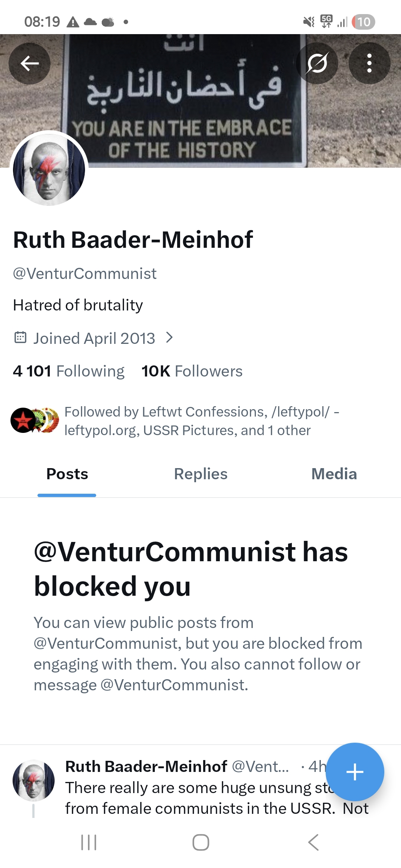
Task: View the 10K Followers list
Action: 192,371
